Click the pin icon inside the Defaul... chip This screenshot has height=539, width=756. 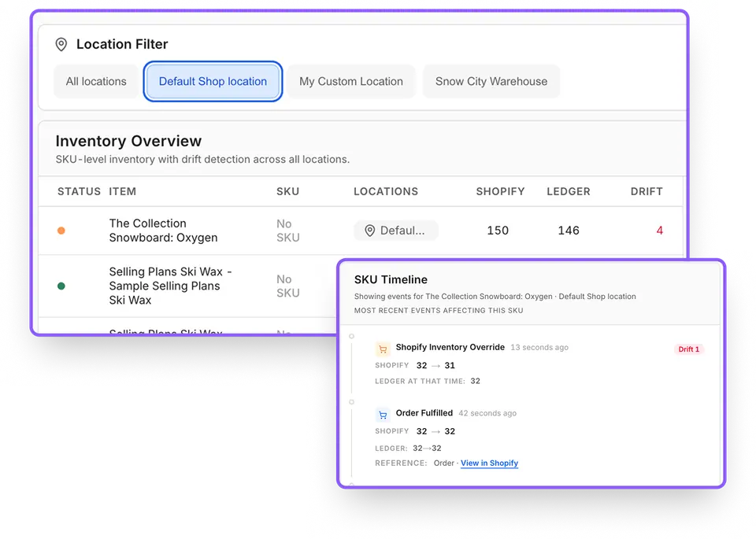(369, 231)
